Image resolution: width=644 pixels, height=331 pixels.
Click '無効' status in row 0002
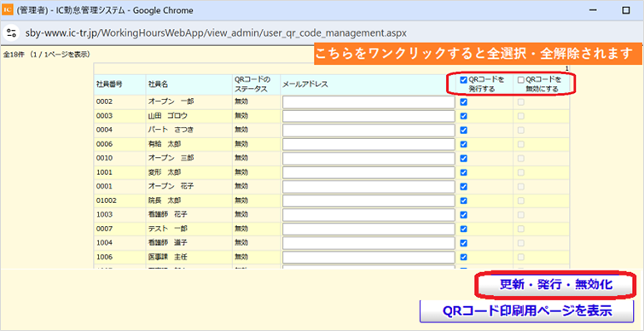[241, 102]
